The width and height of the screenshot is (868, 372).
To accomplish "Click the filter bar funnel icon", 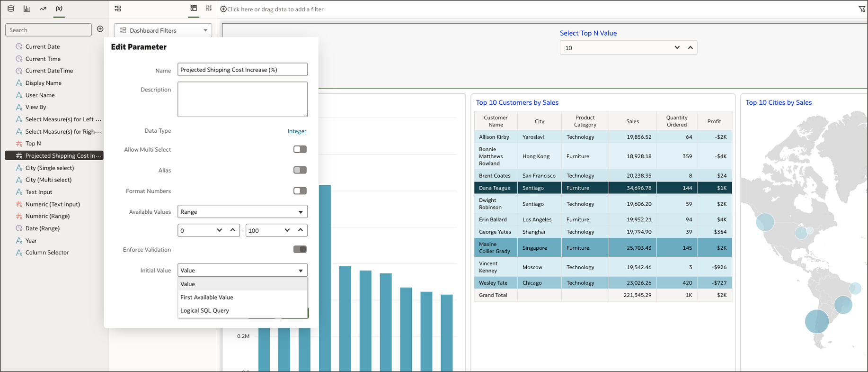I will [x=862, y=9].
